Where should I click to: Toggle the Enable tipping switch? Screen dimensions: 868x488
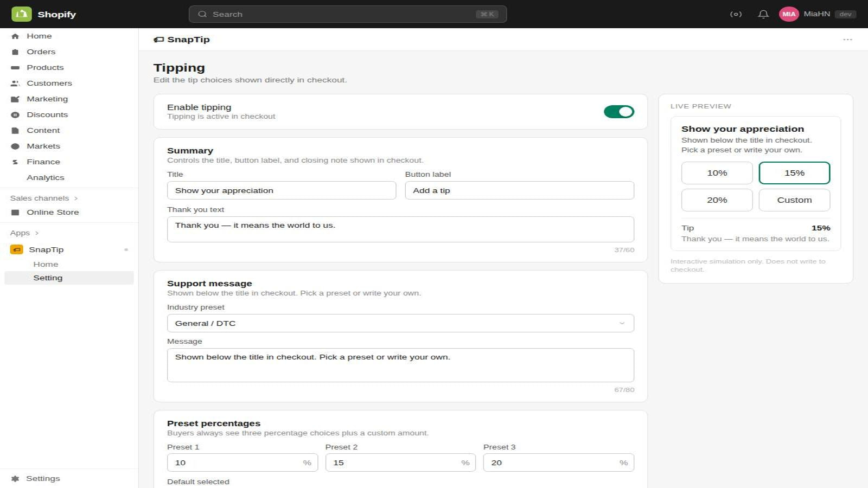pyautogui.click(x=619, y=112)
